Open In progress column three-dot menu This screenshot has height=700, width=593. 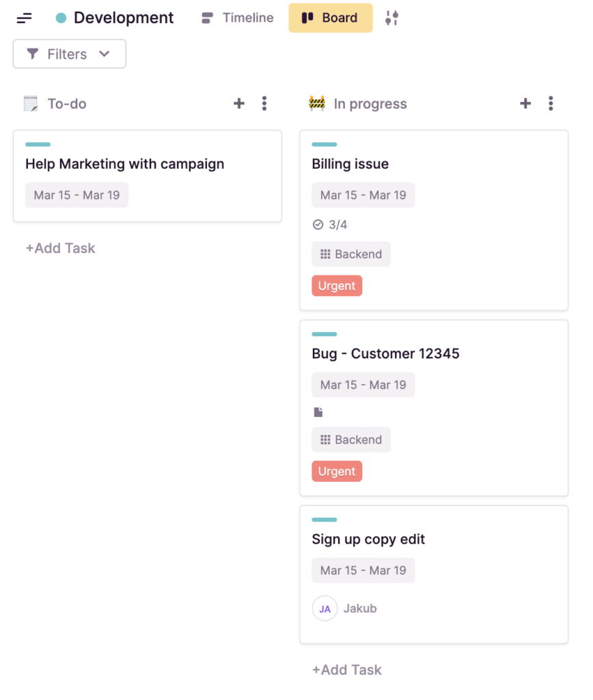(551, 104)
